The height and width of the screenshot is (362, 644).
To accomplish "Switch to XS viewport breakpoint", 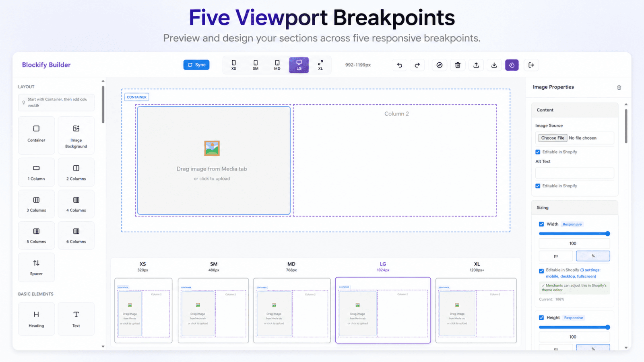I will point(234,65).
